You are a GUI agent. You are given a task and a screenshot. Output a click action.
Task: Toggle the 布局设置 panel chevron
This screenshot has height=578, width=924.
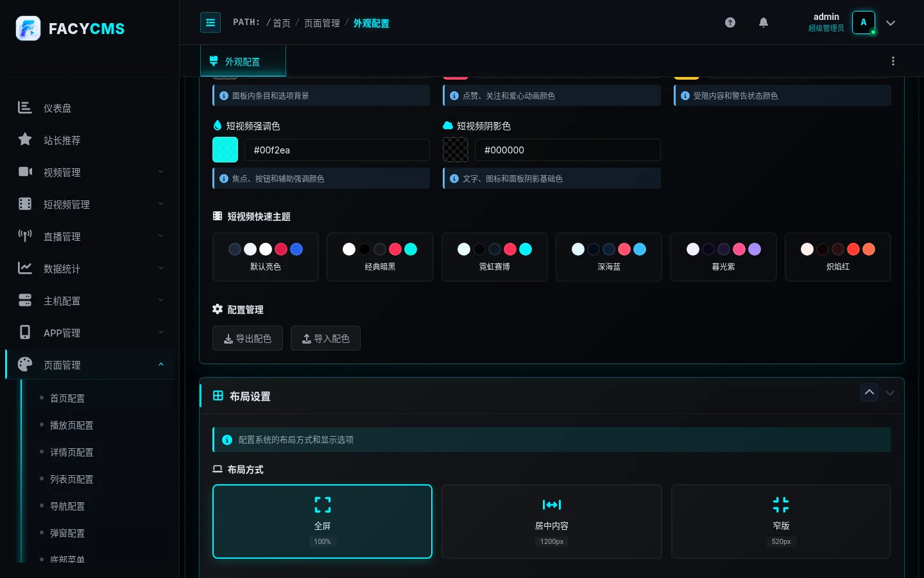point(890,392)
